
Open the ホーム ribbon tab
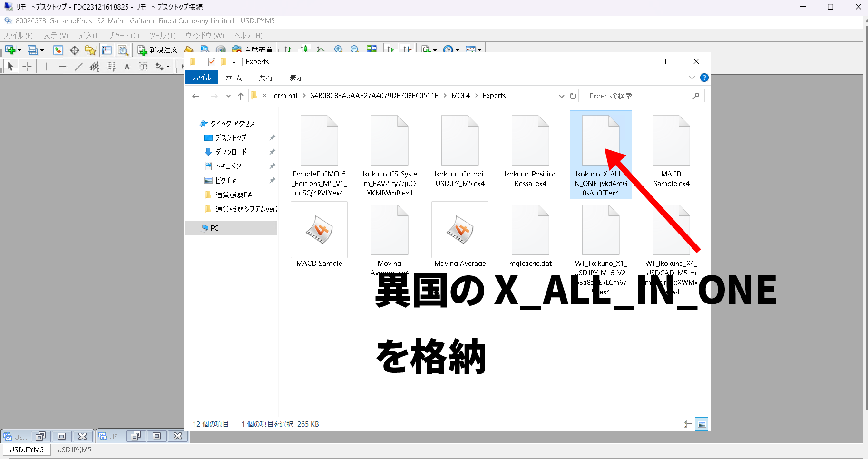pyautogui.click(x=234, y=78)
